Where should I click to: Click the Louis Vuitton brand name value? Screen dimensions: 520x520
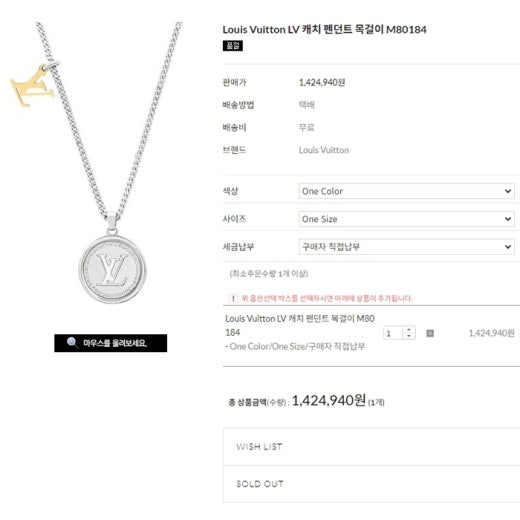324,150
